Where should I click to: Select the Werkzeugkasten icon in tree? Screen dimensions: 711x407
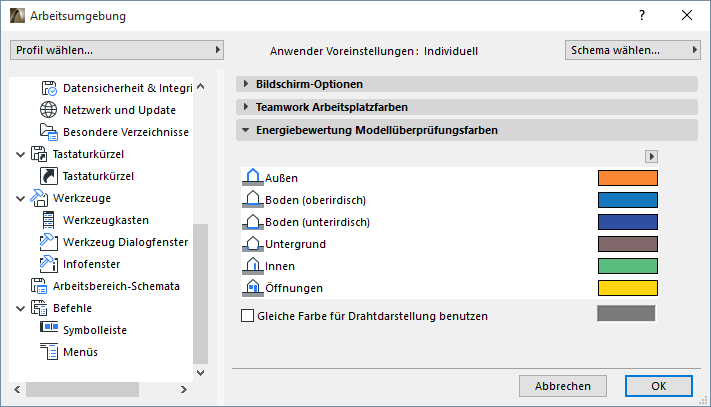click(50, 220)
